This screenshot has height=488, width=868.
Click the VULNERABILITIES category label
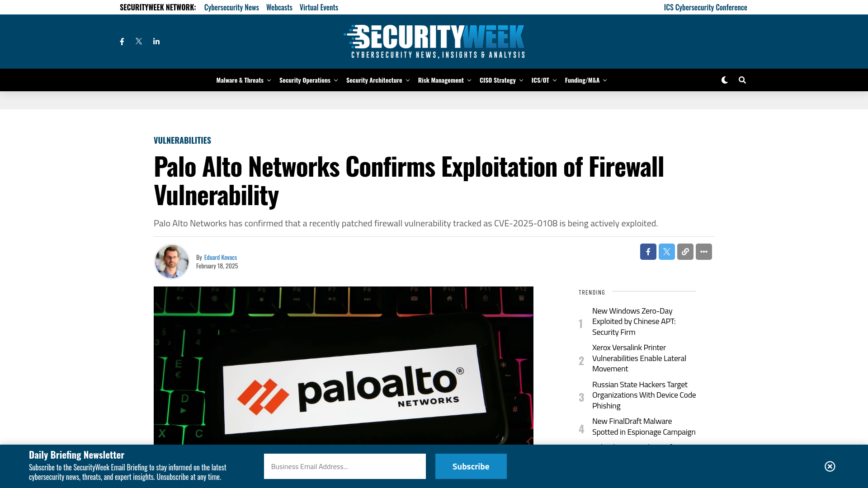coord(182,140)
